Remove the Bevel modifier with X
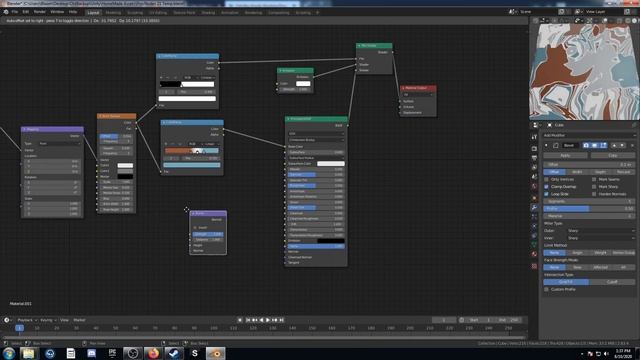Image resolution: width=640 pixels, height=360 pixels. tap(632, 145)
